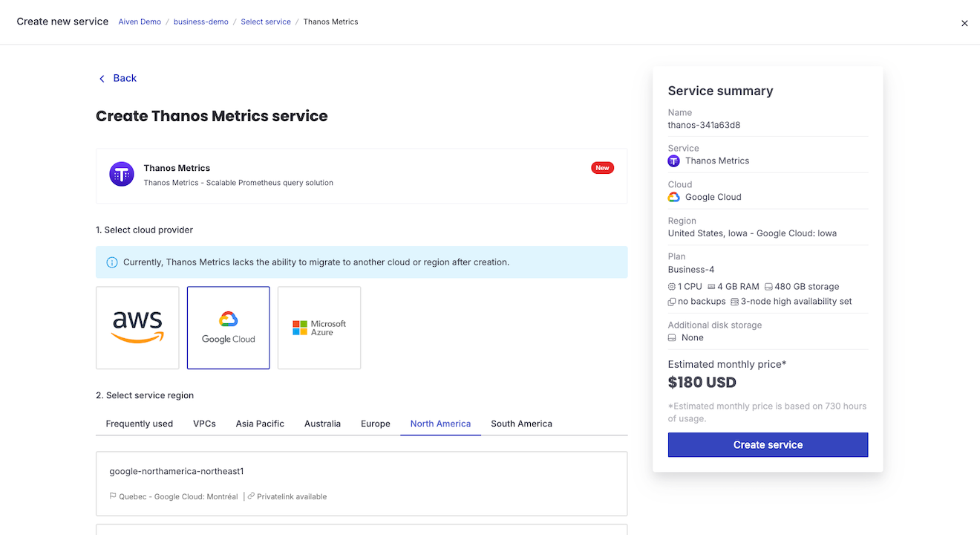Click the Service summary heading
Screen dimensions: 980x535
tap(720, 91)
